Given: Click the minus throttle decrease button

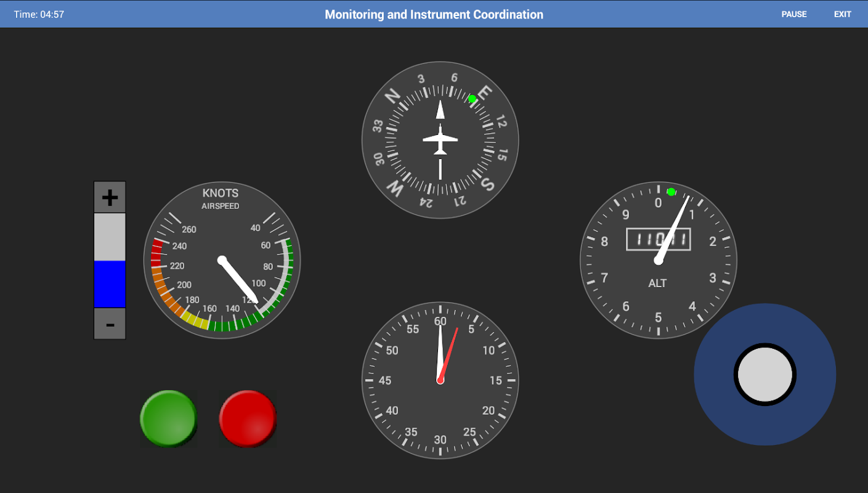Looking at the screenshot, I should click(x=110, y=324).
